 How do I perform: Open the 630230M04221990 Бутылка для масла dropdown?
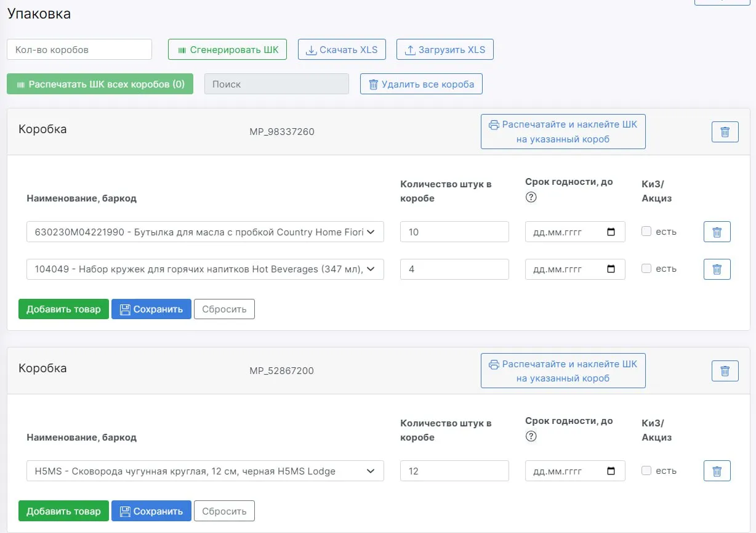click(205, 232)
